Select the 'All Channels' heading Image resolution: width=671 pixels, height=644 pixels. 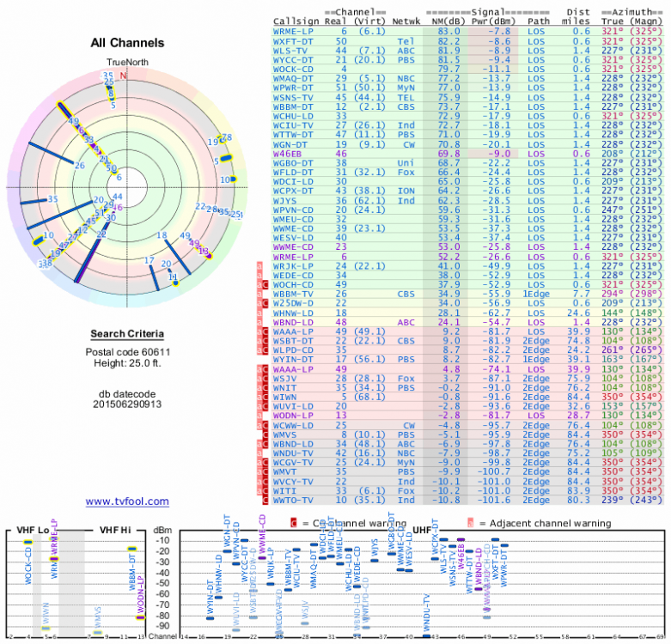point(127,43)
